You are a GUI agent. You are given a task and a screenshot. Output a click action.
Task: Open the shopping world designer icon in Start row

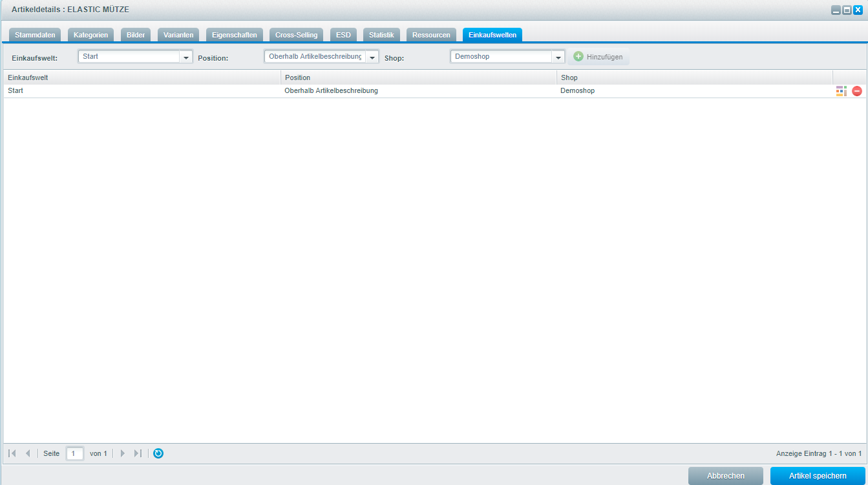pyautogui.click(x=841, y=91)
